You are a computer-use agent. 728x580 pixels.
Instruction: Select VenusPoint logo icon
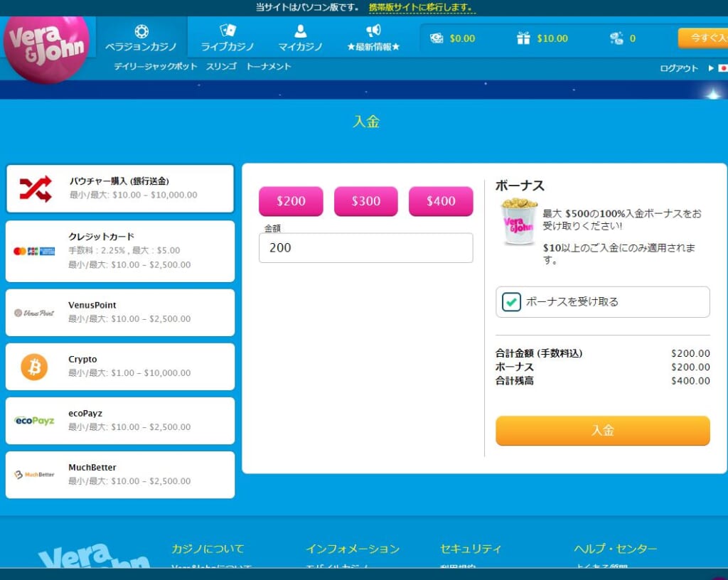click(x=34, y=313)
